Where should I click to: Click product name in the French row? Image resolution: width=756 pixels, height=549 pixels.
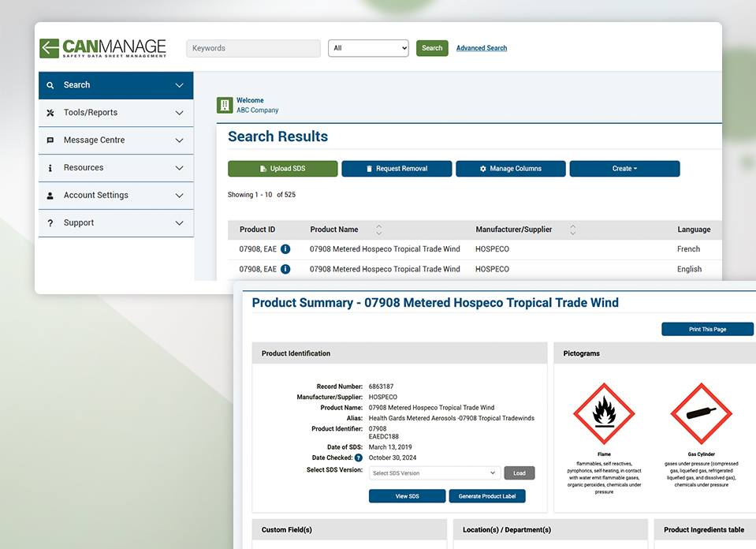coord(385,249)
